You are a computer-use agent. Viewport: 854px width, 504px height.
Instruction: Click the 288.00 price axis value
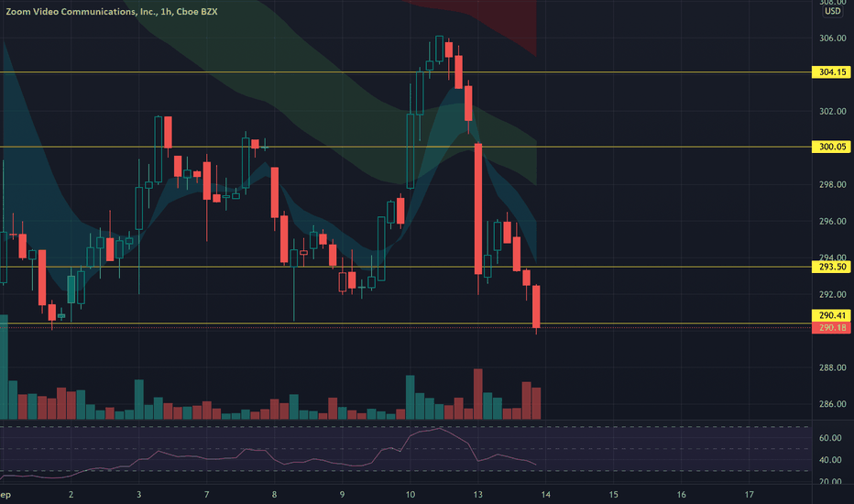pyautogui.click(x=833, y=367)
